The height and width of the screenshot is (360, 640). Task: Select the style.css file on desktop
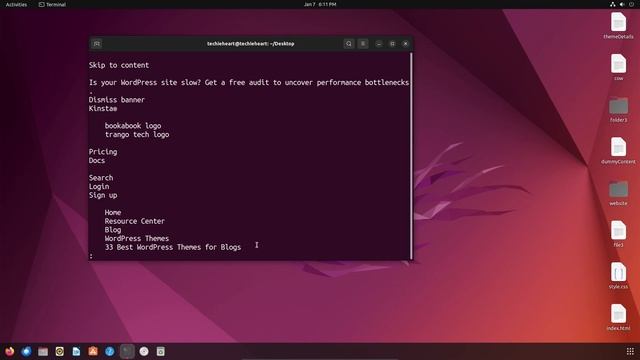tap(618, 276)
